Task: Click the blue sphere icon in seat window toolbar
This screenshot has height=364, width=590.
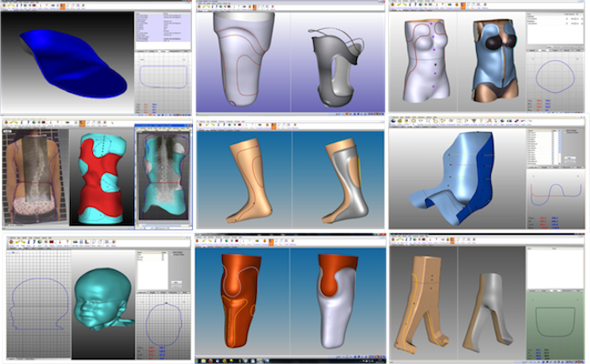Action: [x=394, y=121]
